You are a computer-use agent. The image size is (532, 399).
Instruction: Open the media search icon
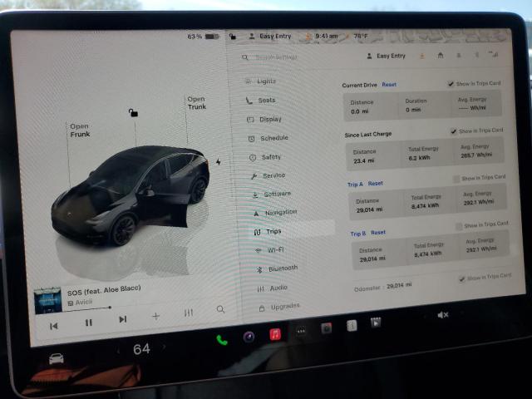pos(220,309)
